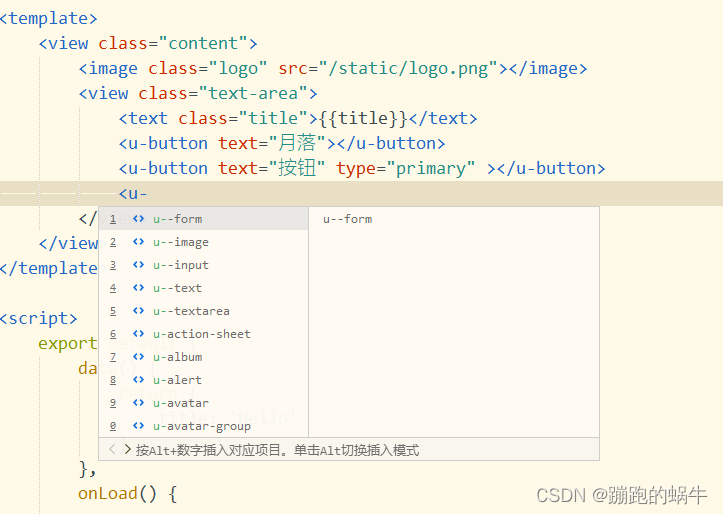Screen dimensions: 723x514
Task: Choose u-avatar from the completion list
Action: pyautogui.click(x=203, y=403)
